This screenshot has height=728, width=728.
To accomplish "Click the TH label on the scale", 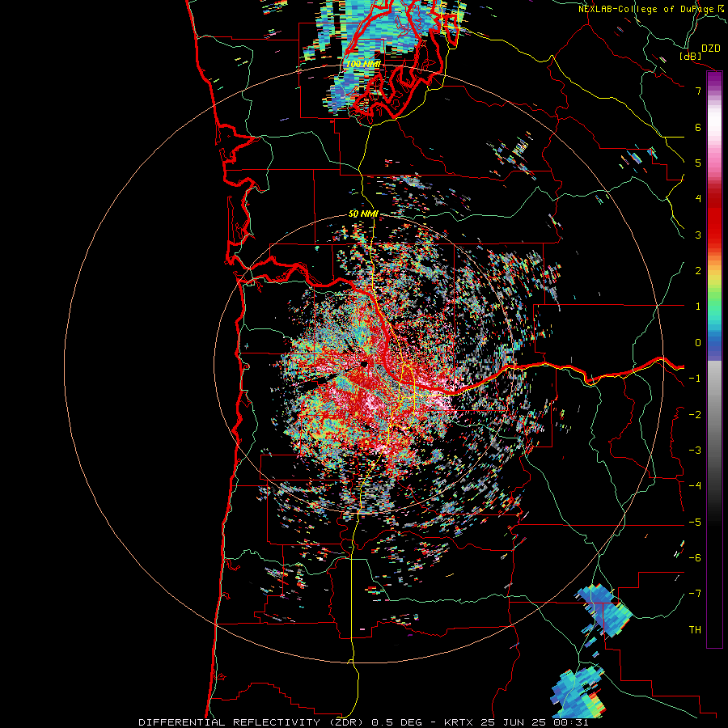I will pos(695,630).
